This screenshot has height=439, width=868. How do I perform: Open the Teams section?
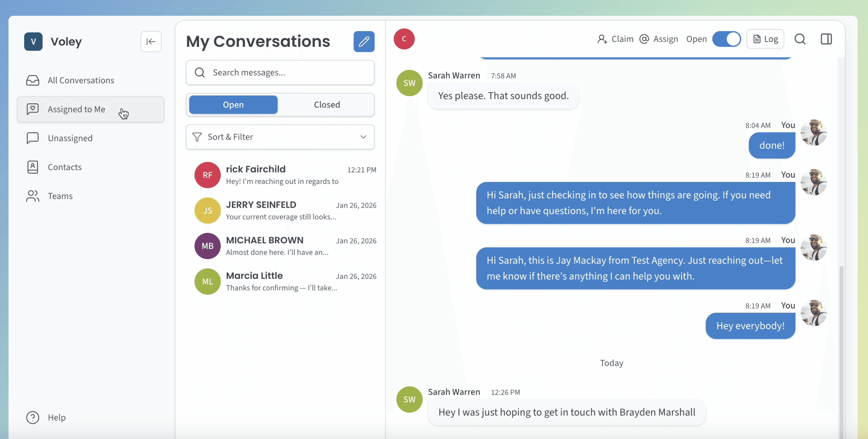60,196
